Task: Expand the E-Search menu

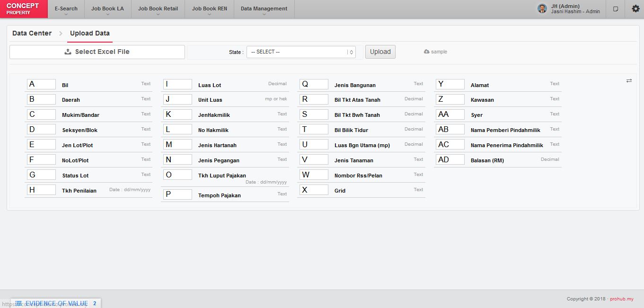Action: [66, 9]
